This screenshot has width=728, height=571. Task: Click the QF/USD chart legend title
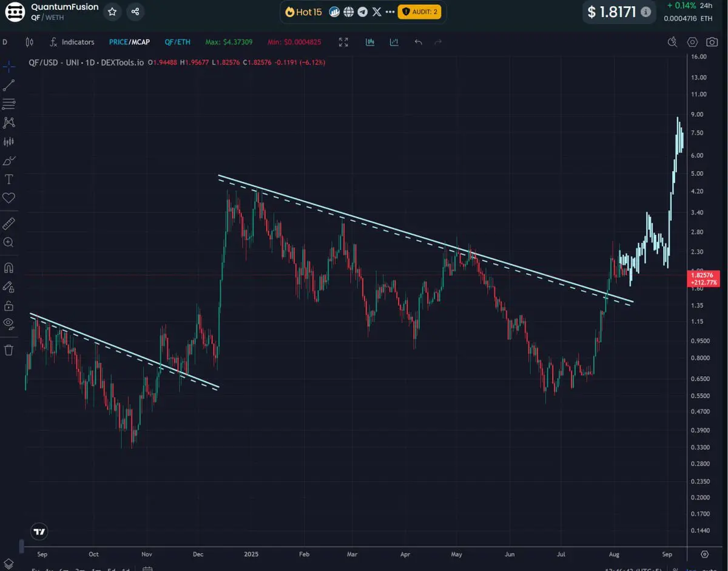point(86,62)
